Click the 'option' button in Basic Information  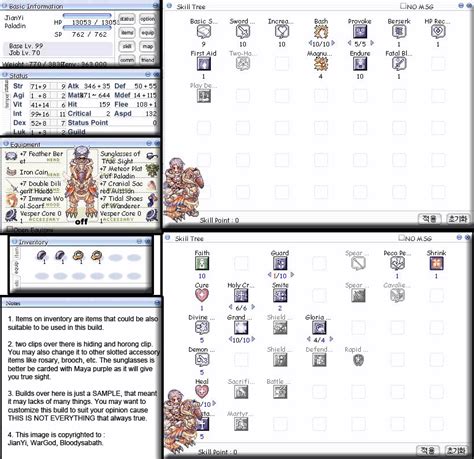coord(147,19)
